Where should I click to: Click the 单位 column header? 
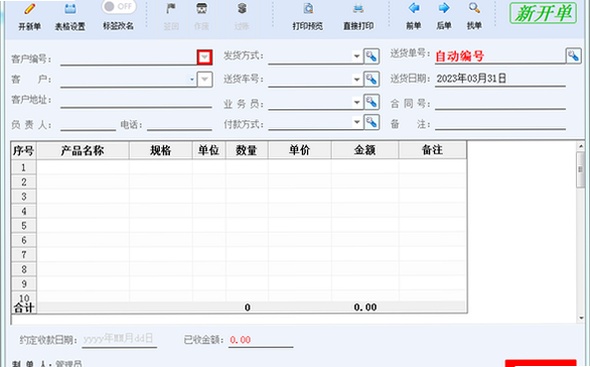point(209,151)
